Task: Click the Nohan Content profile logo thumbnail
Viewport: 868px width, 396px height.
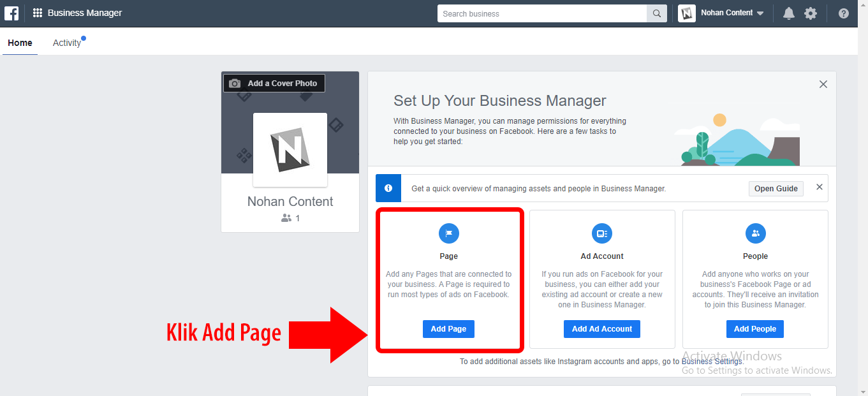Action: [x=290, y=150]
